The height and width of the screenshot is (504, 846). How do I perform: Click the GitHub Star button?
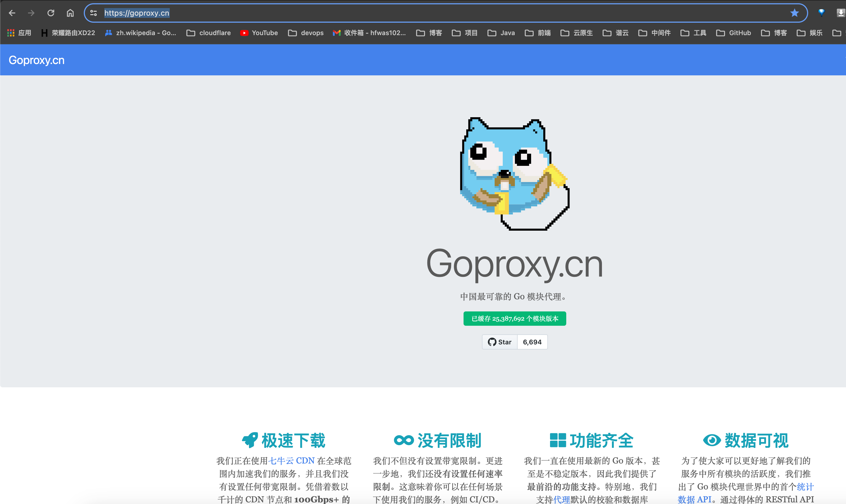point(499,342)
